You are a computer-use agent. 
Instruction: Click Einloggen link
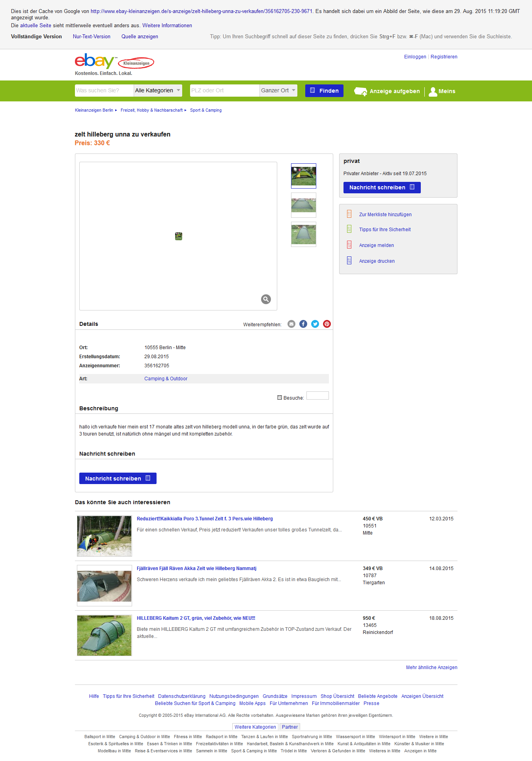pos(415,57)
